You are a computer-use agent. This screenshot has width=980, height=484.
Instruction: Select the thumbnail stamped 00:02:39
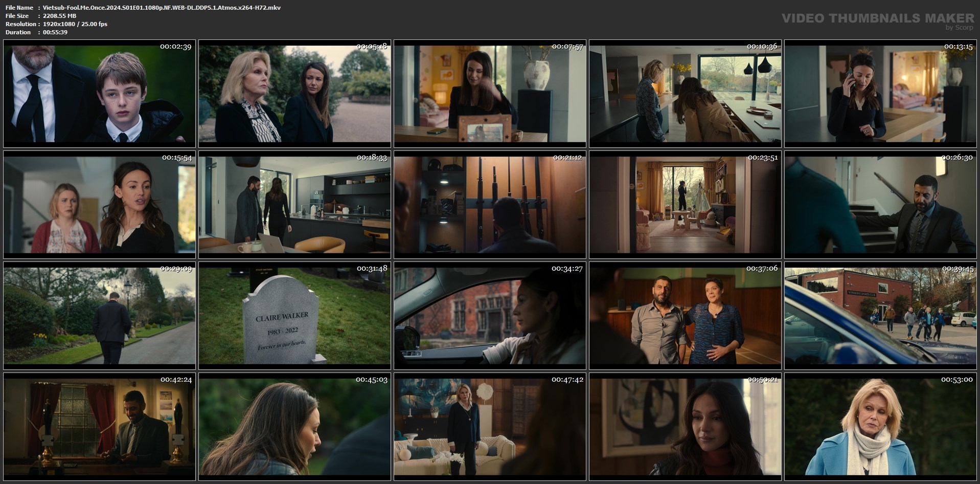point(99,94)
